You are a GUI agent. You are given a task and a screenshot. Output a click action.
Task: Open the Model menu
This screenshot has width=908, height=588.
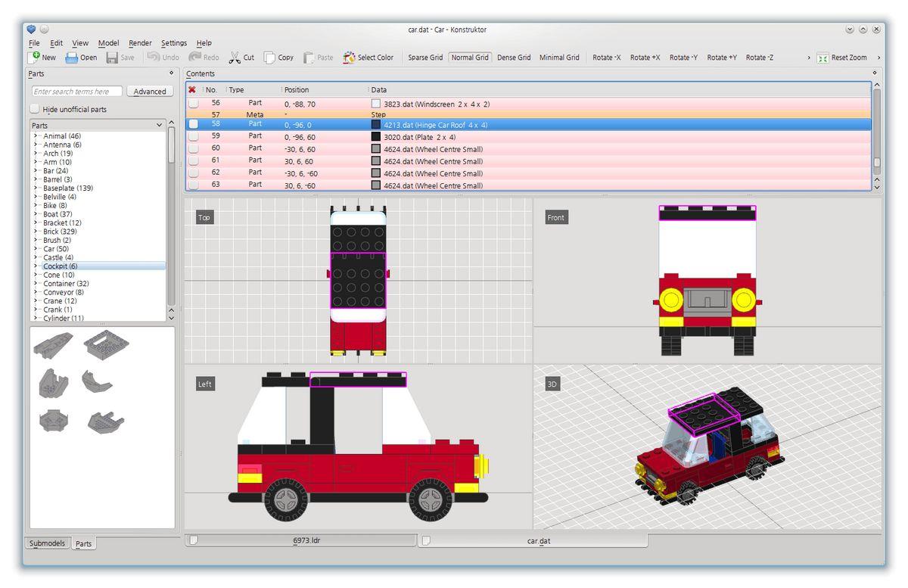[x=108, y=43]
